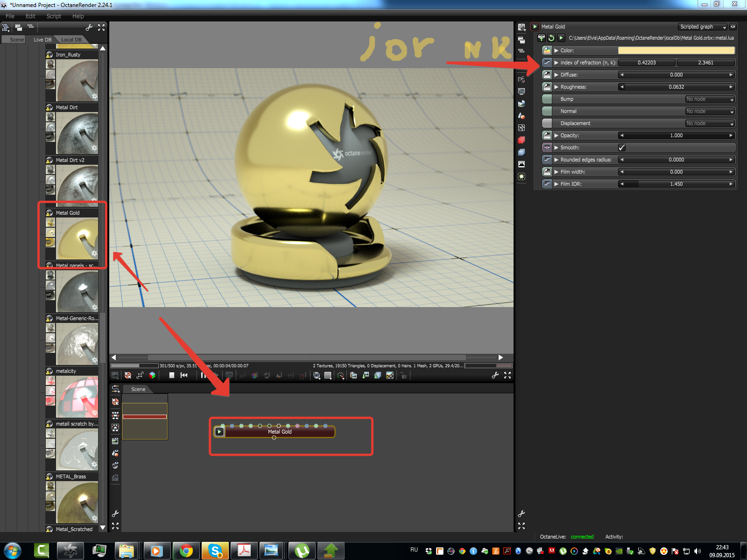Image resolution: width=747 pixels, height=560 pixels.
Task: Click the play icon beside the Metal Gold inspector title
Action: (x=535, y=27)
